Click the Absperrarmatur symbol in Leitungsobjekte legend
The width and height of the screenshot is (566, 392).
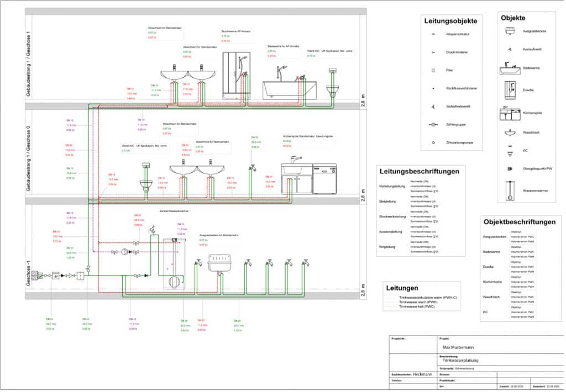(x=433, y=34)
